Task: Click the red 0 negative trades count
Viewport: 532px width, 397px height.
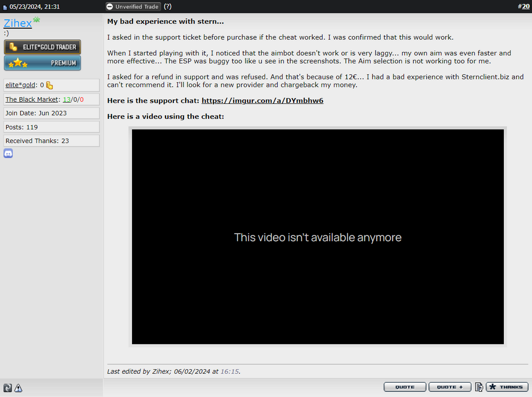Action: 82,100
